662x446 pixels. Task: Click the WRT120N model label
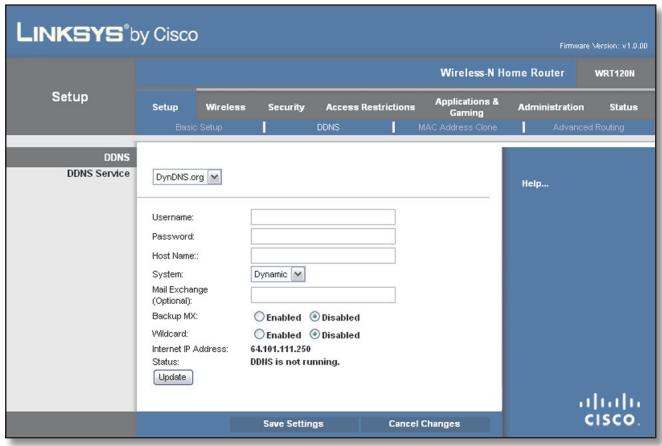[614, 73]
